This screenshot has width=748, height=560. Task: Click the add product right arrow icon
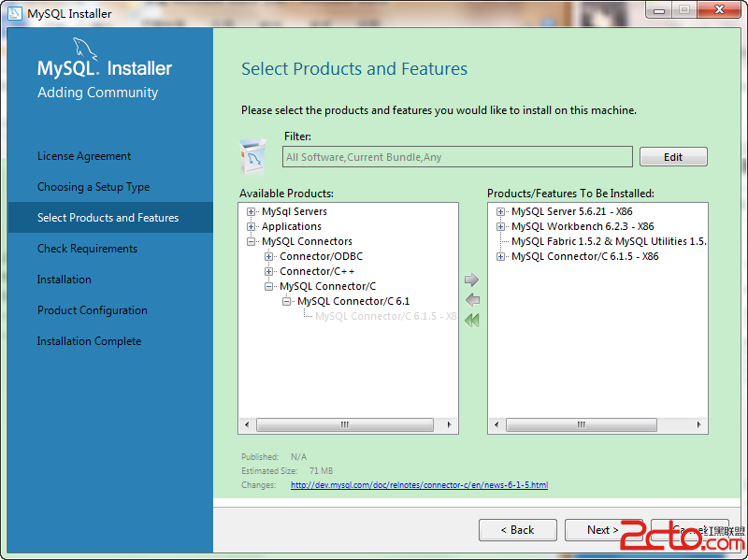point(471,280)
